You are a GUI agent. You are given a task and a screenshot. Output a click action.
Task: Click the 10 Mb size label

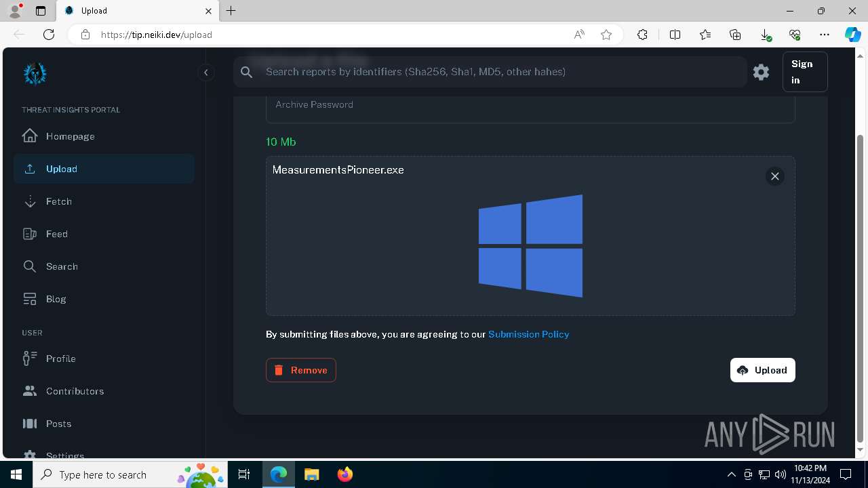point(281,142)
